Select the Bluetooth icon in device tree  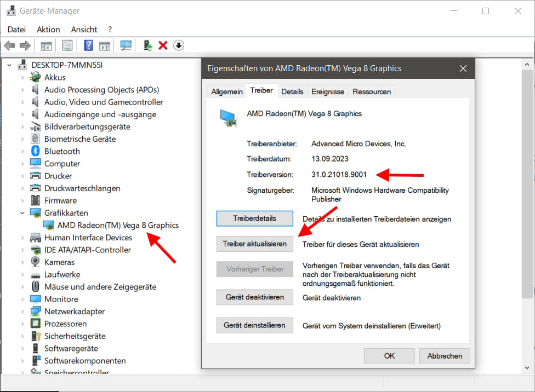[36, 151]
